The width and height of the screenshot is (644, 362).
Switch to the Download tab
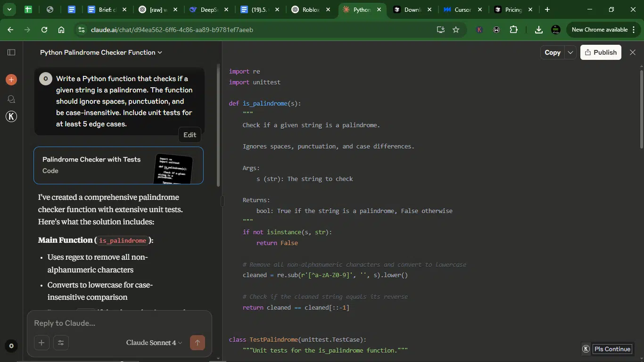[413, 9]
